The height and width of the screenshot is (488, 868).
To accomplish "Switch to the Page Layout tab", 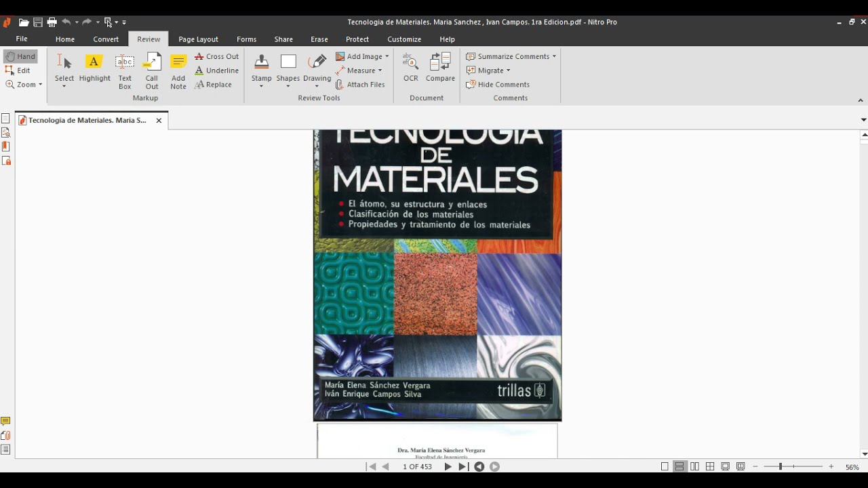I will [x=198, y=39].
